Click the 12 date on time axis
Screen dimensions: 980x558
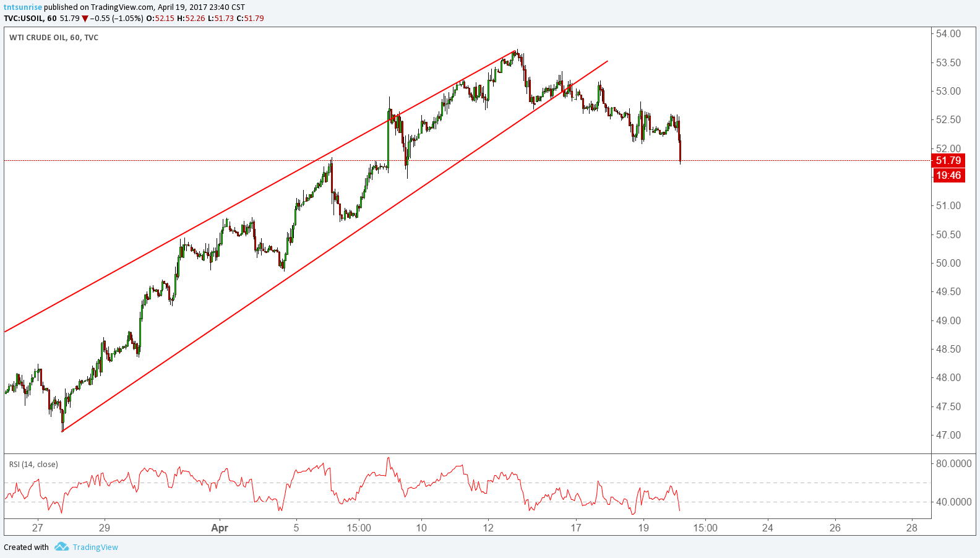click(x=489, y=528)
